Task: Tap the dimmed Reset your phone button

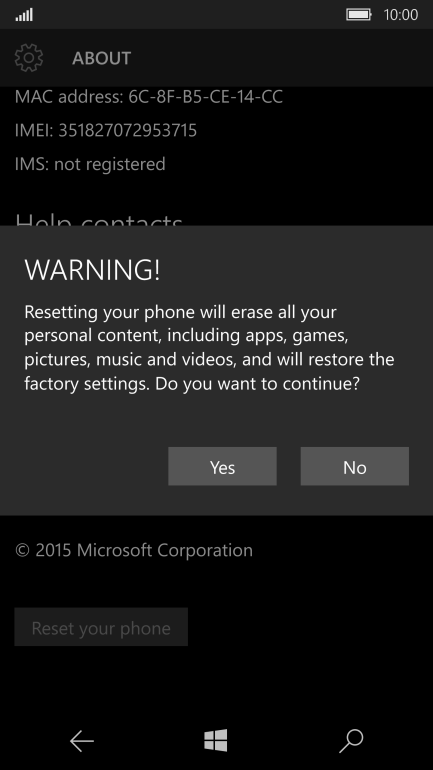Action: [101, 627]
